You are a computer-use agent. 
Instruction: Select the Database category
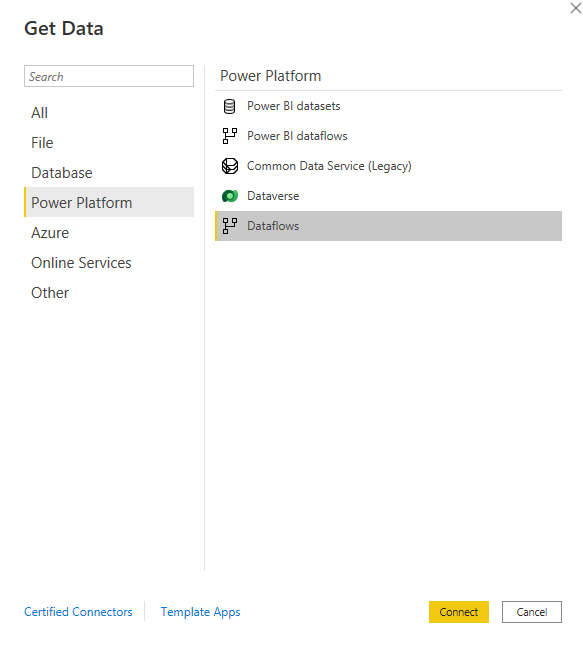point(109,173)
